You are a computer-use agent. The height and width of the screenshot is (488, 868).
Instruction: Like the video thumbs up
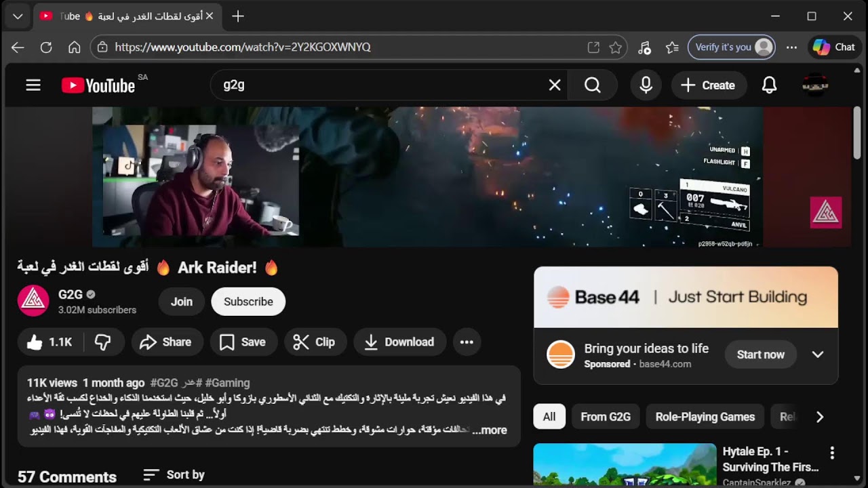click(50, 342)
